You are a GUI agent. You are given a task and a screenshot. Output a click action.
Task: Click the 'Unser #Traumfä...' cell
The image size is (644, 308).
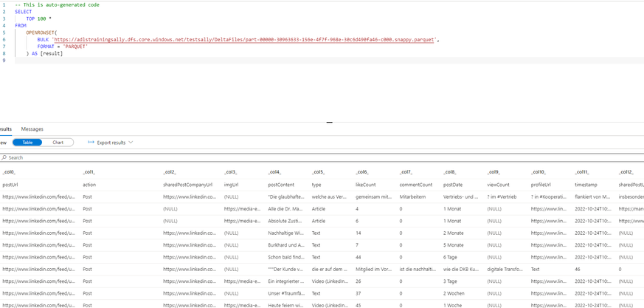click(x=286, y=294)
